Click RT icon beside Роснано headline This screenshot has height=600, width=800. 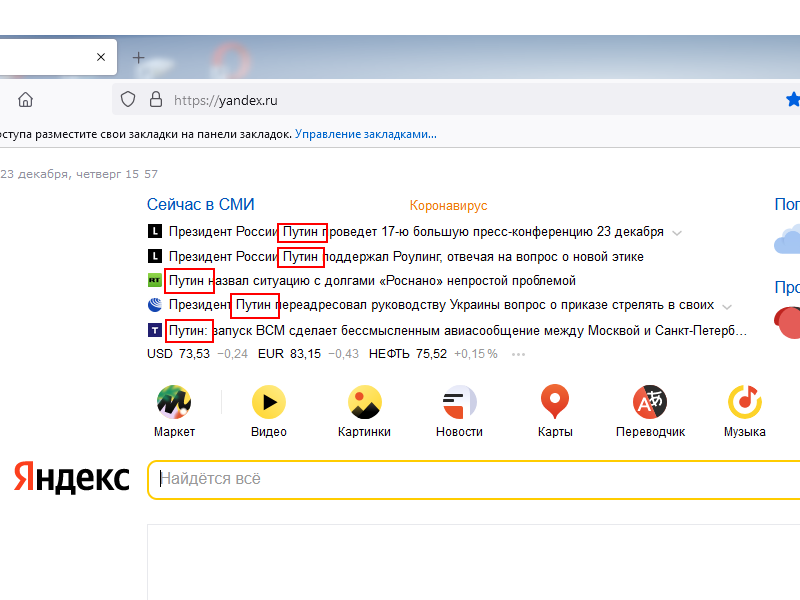coord(155,280)
